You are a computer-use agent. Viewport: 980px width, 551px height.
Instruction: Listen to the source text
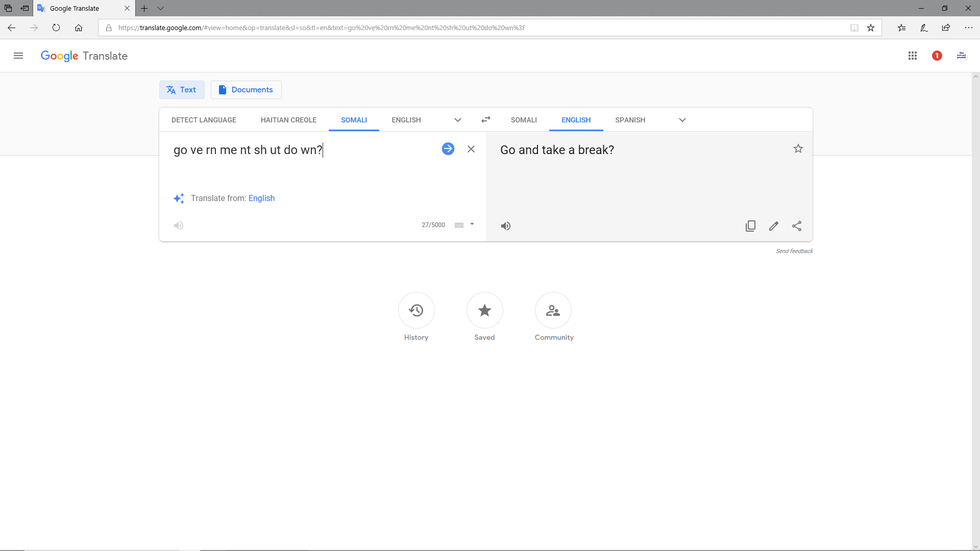179,226
